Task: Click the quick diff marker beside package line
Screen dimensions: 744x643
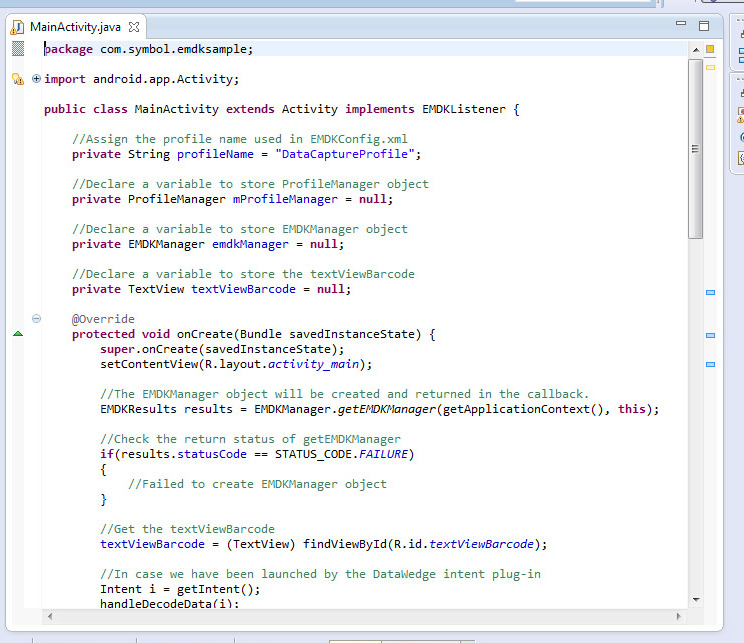Action: tap(17, 49)
